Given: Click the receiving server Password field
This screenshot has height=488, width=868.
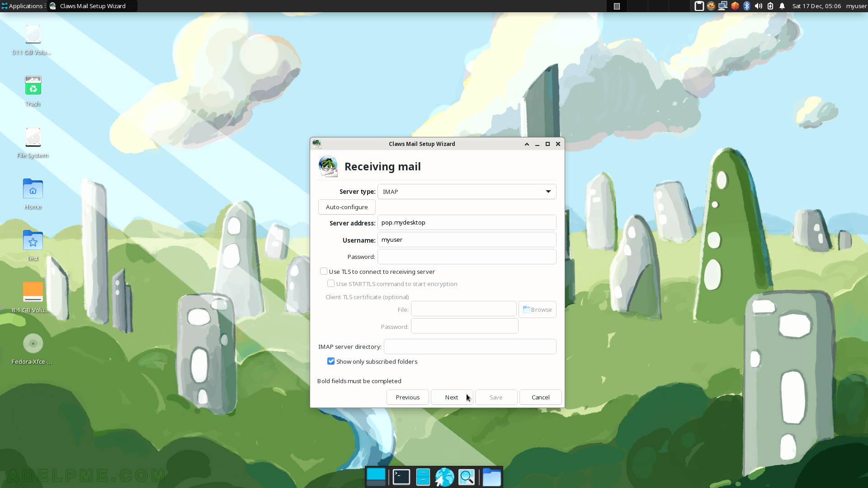Looking at the screenshot, I should (467, 257).
